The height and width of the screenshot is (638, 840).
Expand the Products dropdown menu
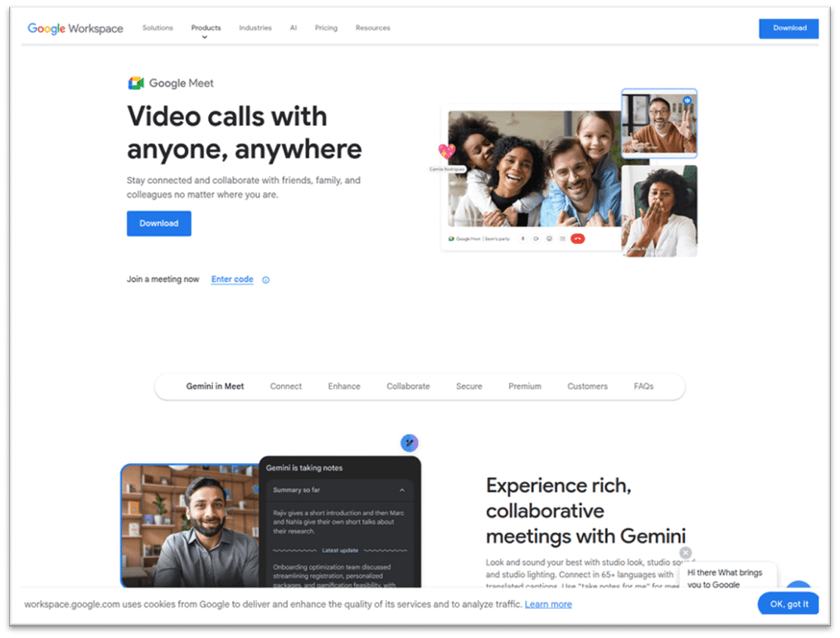[x=206, y=28]
